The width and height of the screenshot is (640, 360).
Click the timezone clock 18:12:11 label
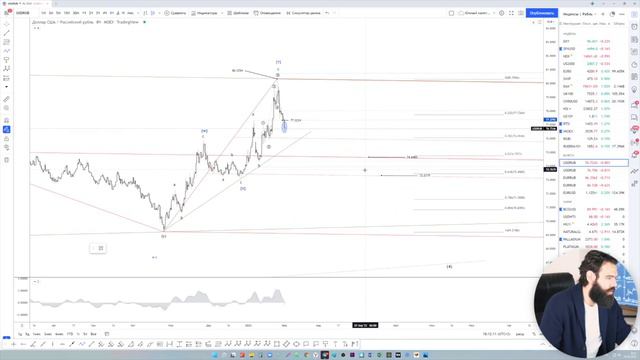point(496,334)
